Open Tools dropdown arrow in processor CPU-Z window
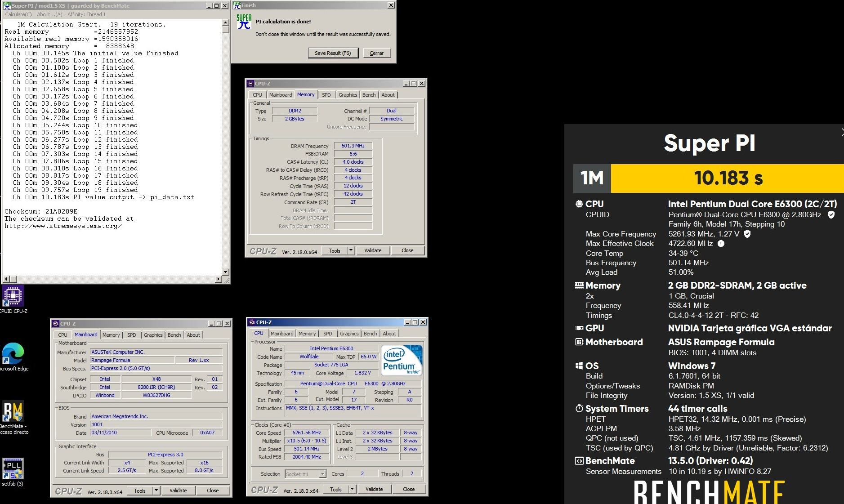Viewport: 844px width, 504px height. (x=353, y=489)
